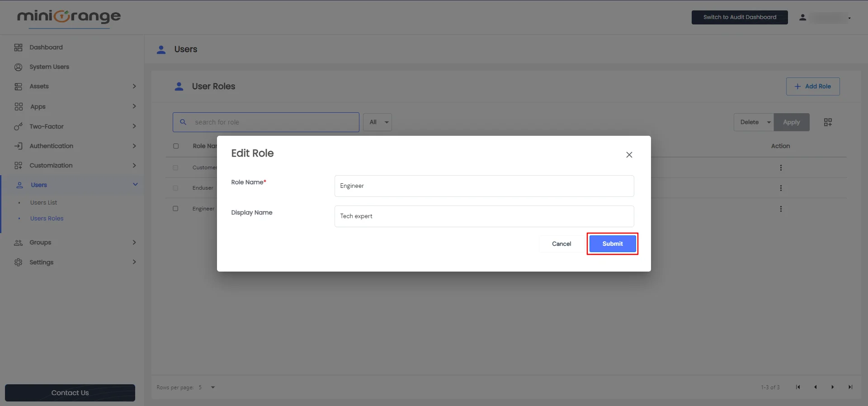868x406 pixels.
Task: Go to last page icon
Action: pos(850,387)
